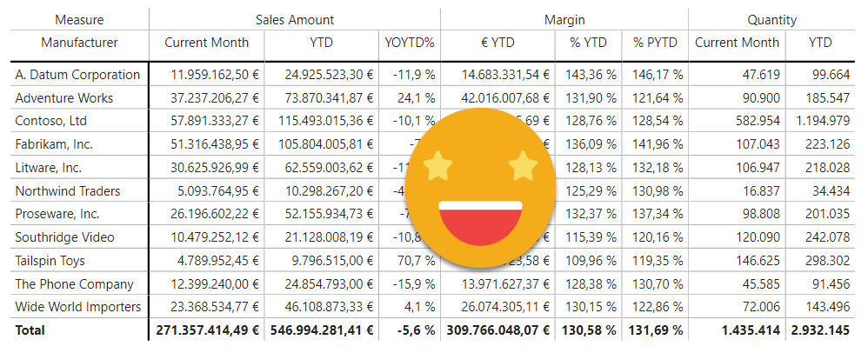
Task: Select the Northwind Traders row label
Action: click(68, 191)
